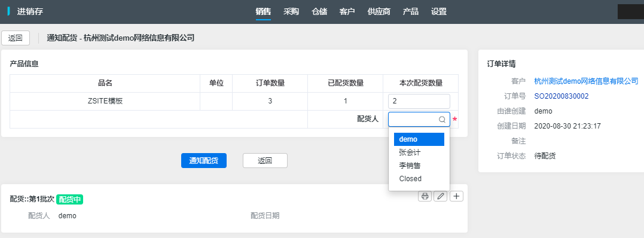This screenshot has width=644, height=238.
Task: Click the dark user area in the top bar
Action: coord(631,11)
